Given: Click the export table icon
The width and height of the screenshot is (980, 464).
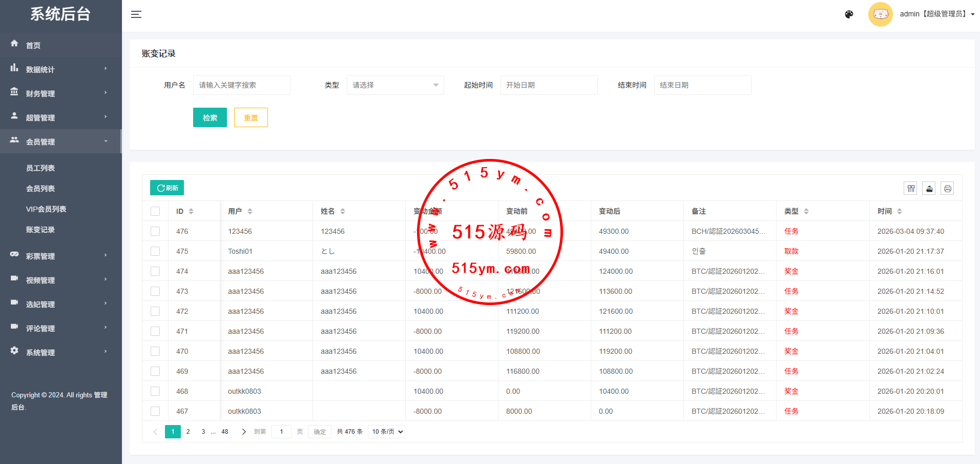Looking at the screenshot, I should click(929, 189).
